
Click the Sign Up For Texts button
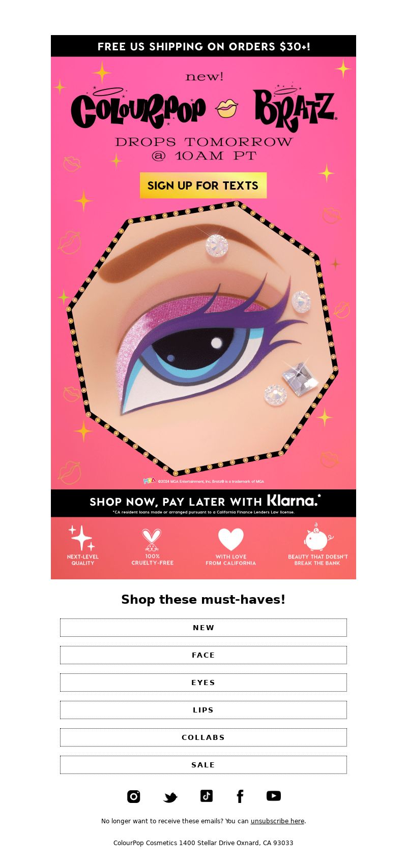pyautogui.click(x=203, y=185)
